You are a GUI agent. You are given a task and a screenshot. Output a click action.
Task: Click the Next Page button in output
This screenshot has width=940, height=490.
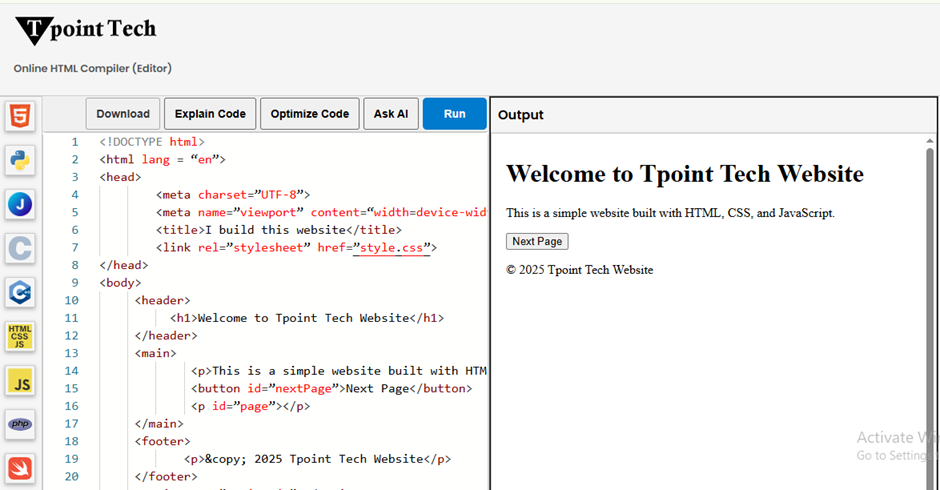click(x=537, y=241)
